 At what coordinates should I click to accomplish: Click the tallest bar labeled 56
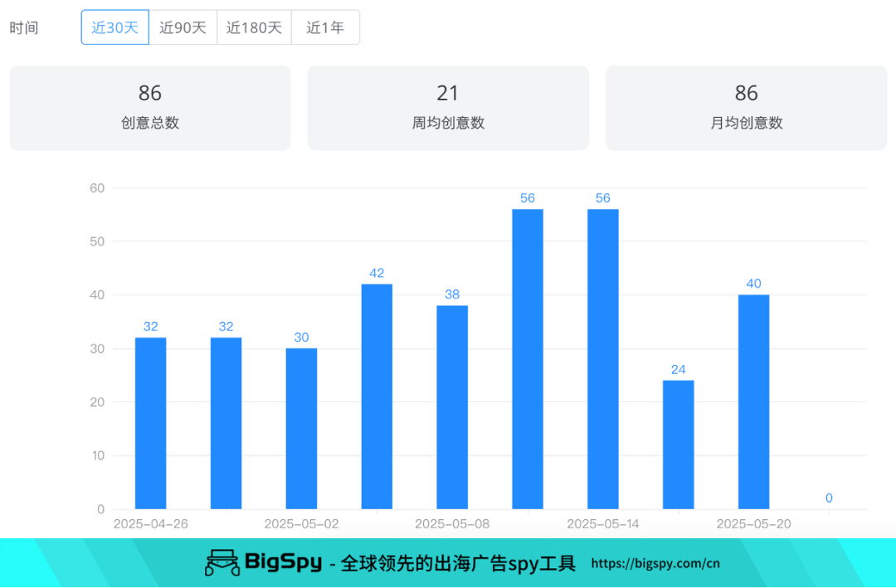527,357
